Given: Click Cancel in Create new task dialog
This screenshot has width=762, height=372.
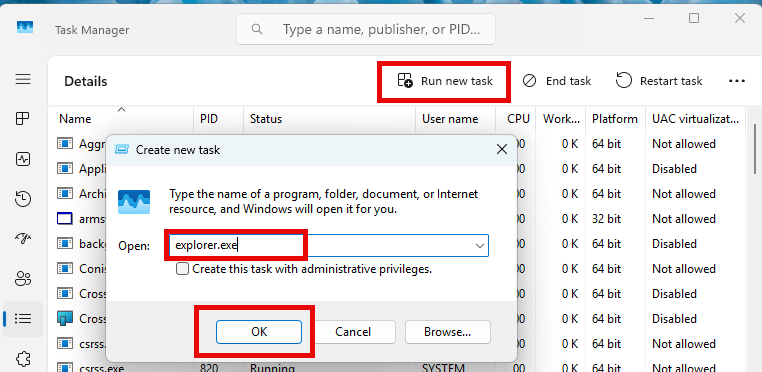Looking at the screenshot, I should (353, 332).
